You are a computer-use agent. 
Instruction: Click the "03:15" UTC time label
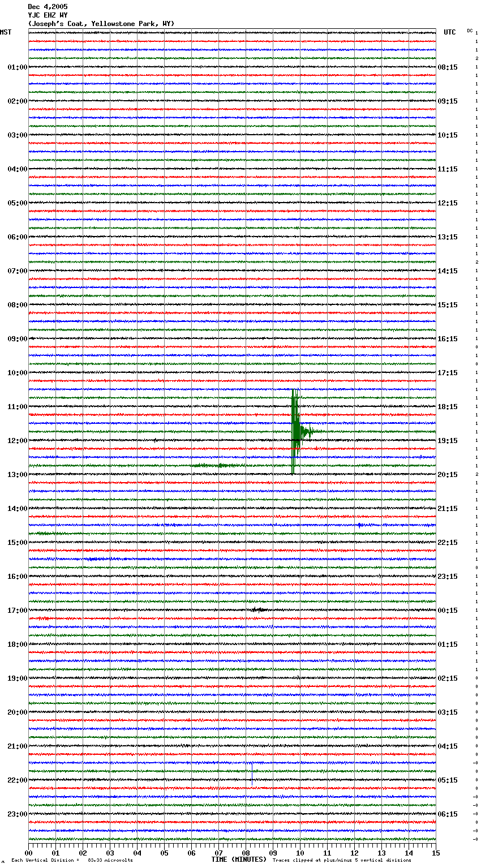[448, 712]
